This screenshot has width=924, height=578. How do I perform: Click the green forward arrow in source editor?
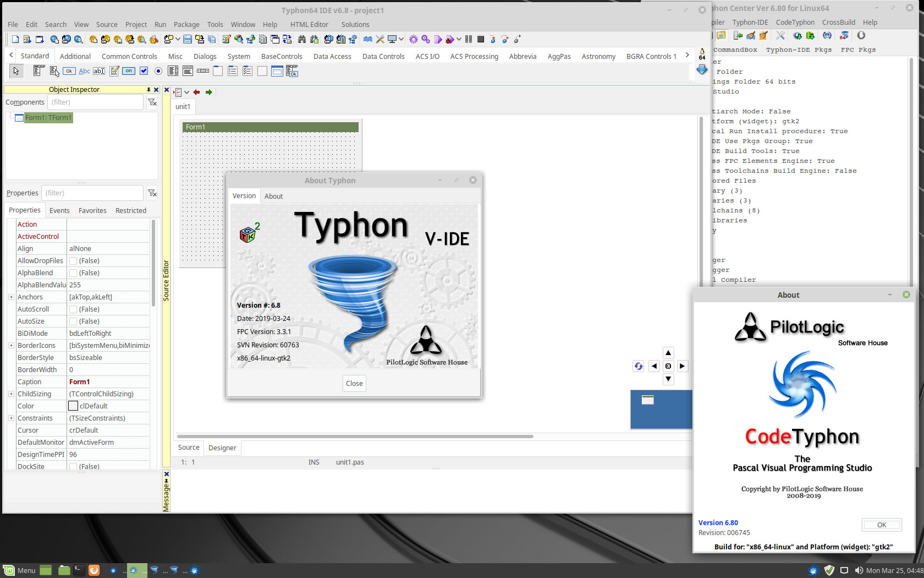(x=209, y=92)
